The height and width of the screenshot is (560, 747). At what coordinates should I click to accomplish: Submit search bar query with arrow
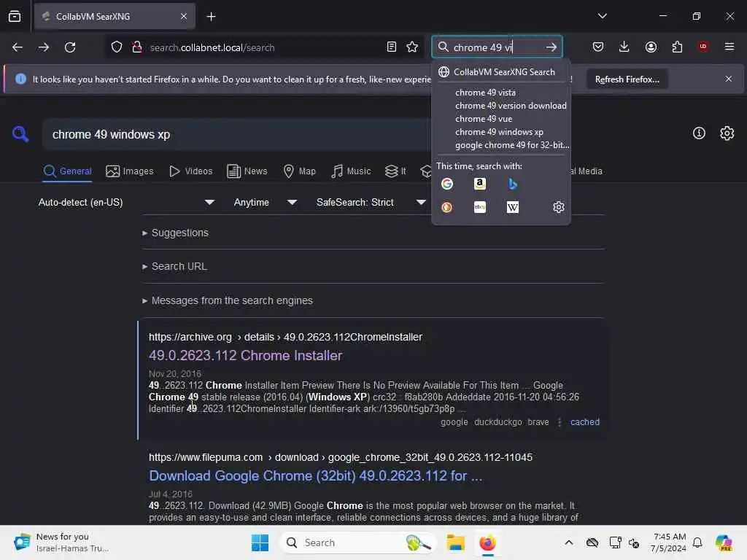tap(551, 47)
